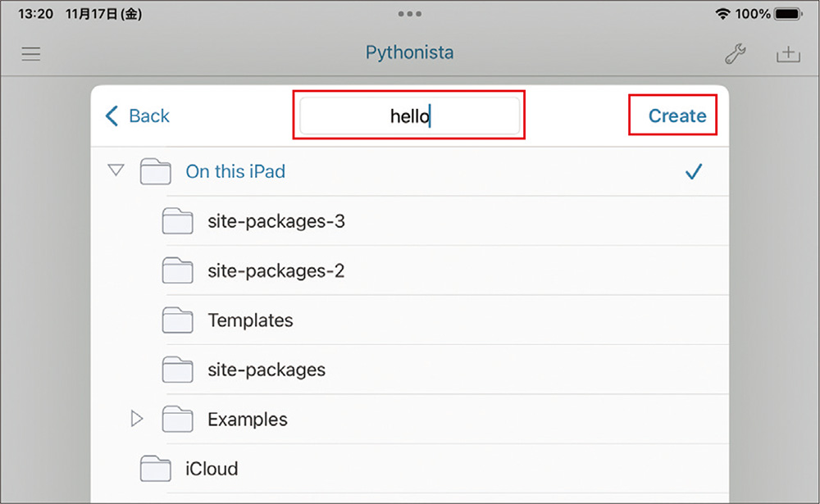Tap the iPad multitasking dots
This screenshot has width=820, height=504.
tap(409, 13)
